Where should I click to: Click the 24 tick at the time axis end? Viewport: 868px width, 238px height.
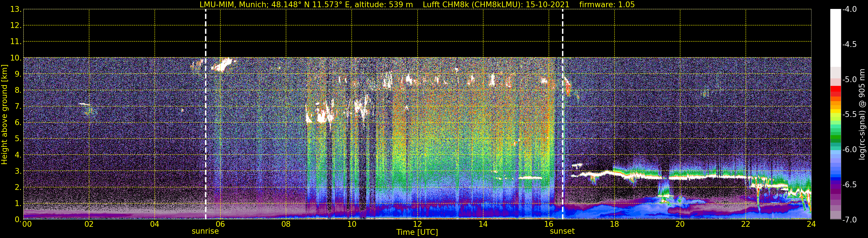811,224
